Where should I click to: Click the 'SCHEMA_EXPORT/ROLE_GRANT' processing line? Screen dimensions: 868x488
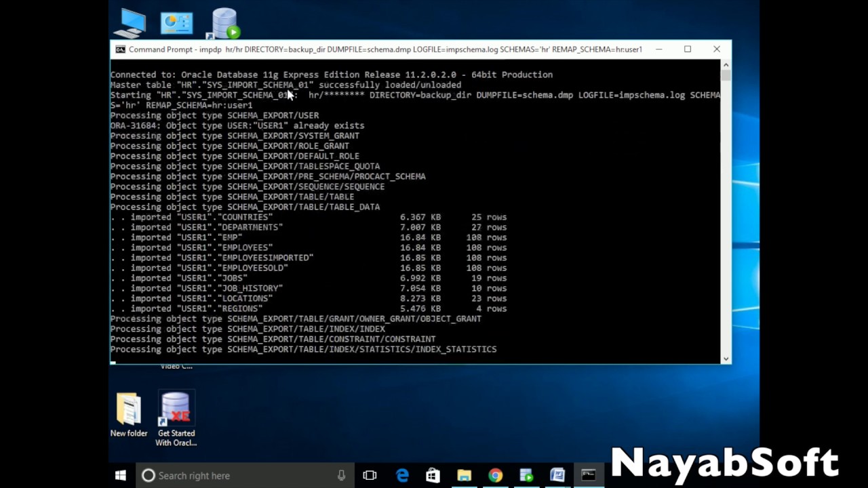pos(230,146)
